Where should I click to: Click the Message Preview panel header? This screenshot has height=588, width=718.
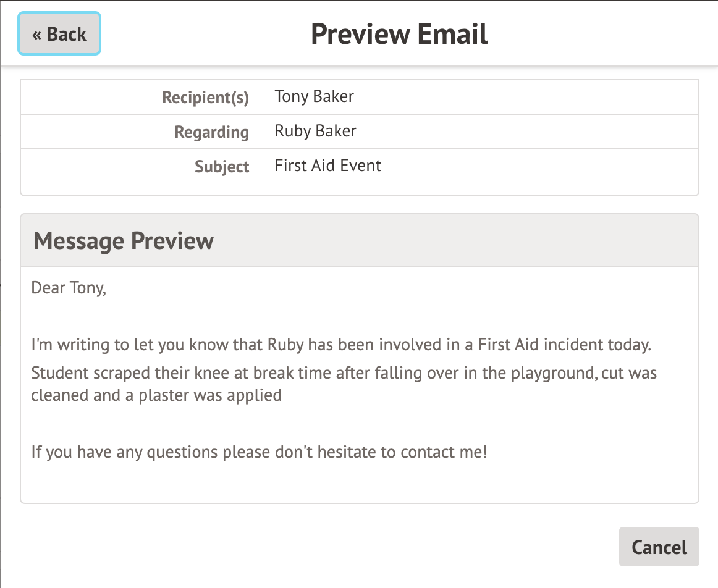(124, 241)
